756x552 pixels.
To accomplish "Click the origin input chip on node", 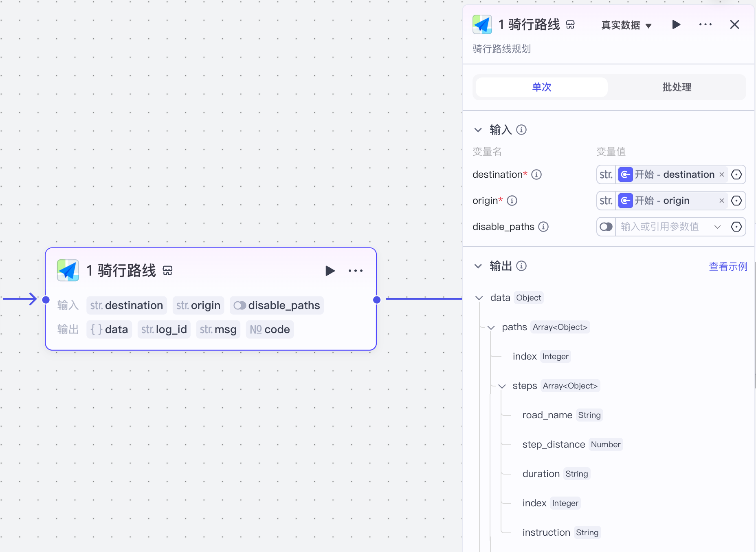I will tap(198, 305).
